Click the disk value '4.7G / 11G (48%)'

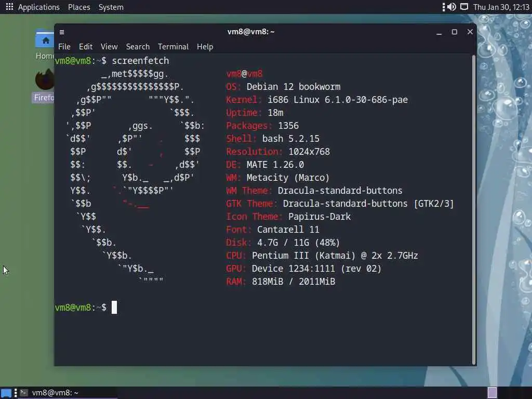click(299, 243)
